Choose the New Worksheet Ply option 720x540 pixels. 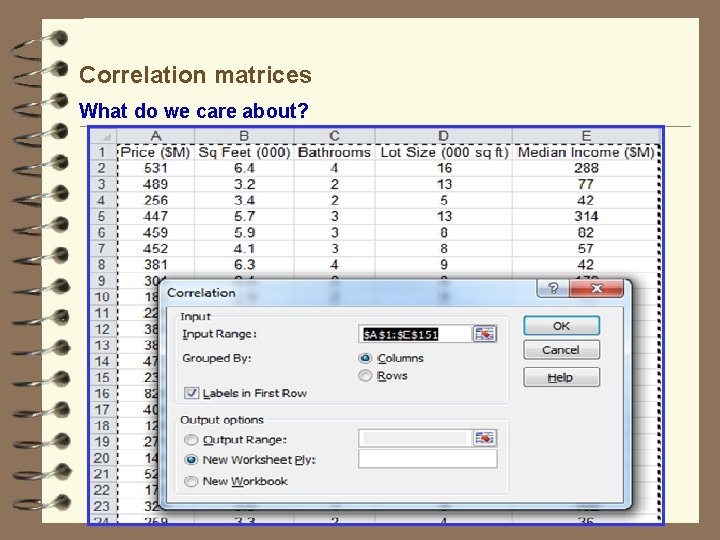[191, 460]
